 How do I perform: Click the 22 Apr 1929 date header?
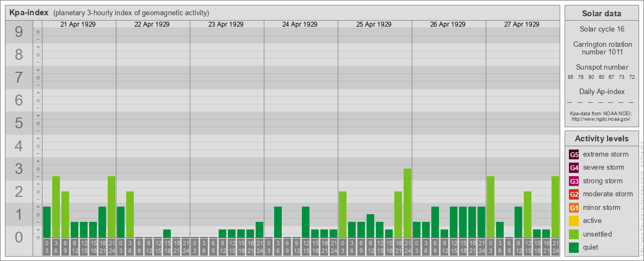coord(152,24)
